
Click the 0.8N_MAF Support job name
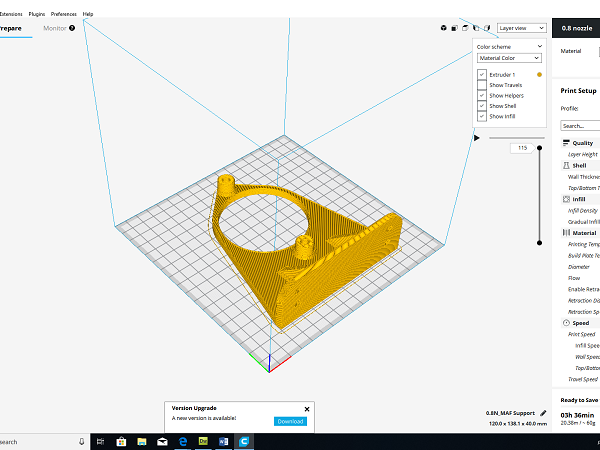tap(510, 413)
